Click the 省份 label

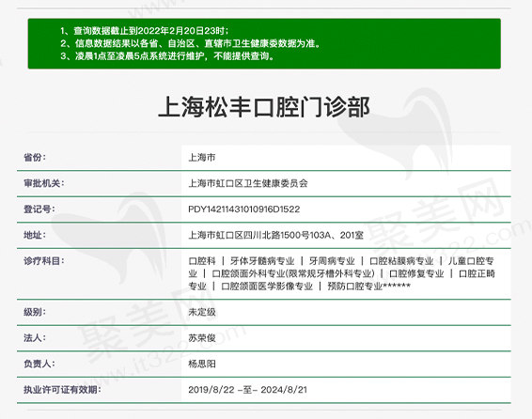pos(35,157)
